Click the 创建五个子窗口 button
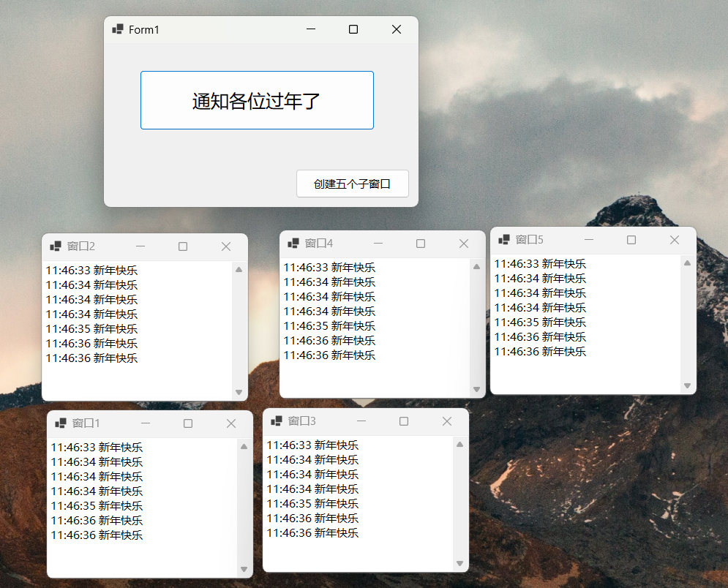The image size is (728, 588). tap(353, 184)
